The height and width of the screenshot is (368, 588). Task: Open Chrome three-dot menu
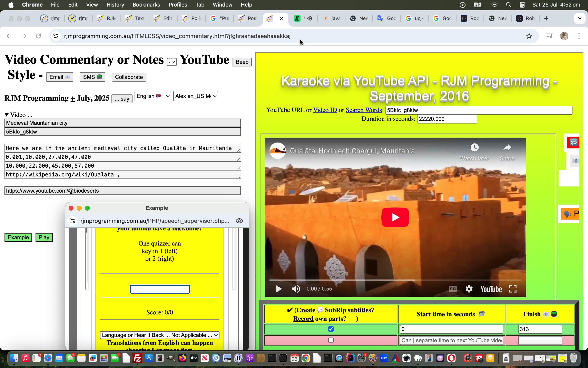579,36
